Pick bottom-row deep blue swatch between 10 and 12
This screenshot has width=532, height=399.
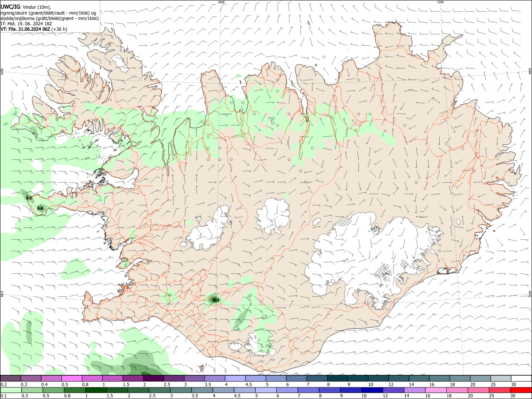pos(372,390)
